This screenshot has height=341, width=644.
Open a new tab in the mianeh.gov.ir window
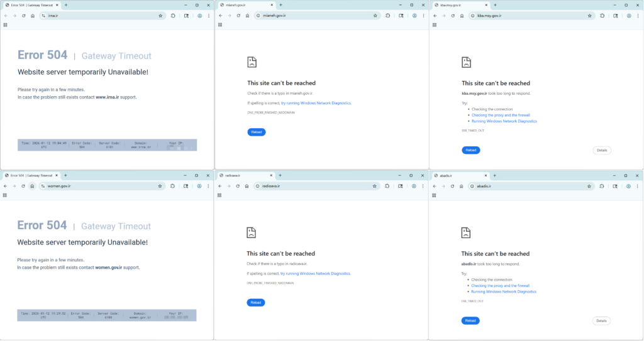coord(281,5)
